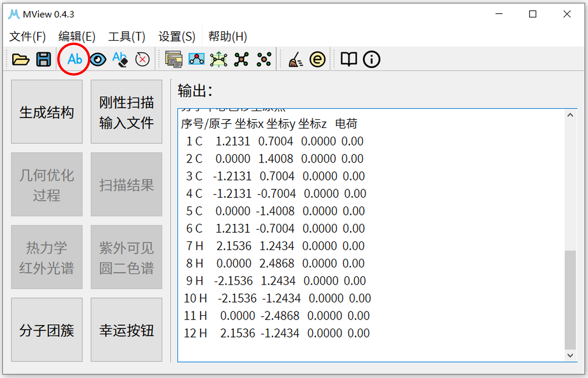Open the book manual icon
Image resolution: width=588 pixels, height=378 pixels.
point(349,59)
